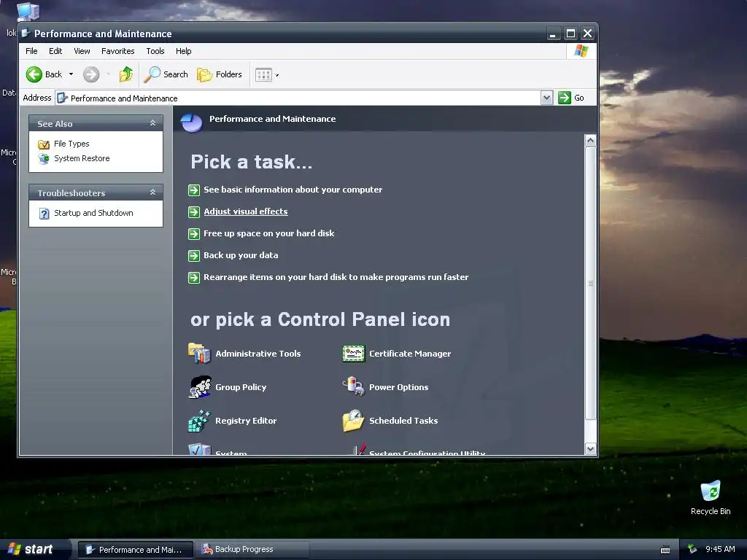Click arrow icon beside See basic information

click(194, 190)
